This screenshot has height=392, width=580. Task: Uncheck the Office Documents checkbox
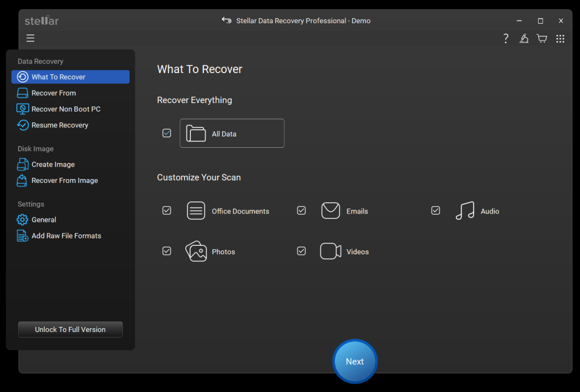pyautogui.click(x=167, y=210)
